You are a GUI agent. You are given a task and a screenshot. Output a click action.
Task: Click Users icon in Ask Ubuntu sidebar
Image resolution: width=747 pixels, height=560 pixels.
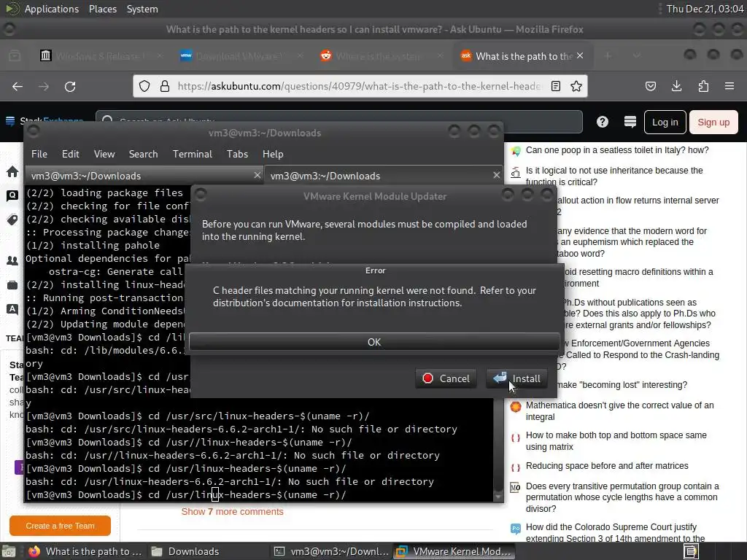click(x=12, y=260)
